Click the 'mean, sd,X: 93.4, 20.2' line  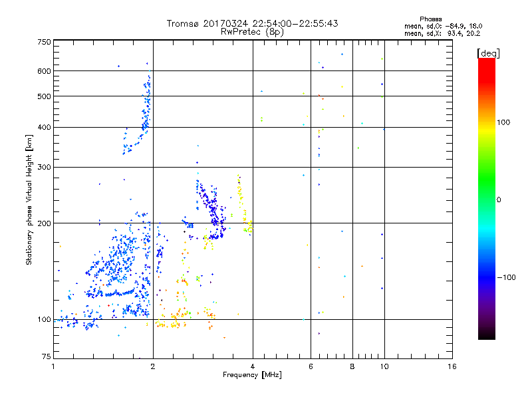click(442, 34)
